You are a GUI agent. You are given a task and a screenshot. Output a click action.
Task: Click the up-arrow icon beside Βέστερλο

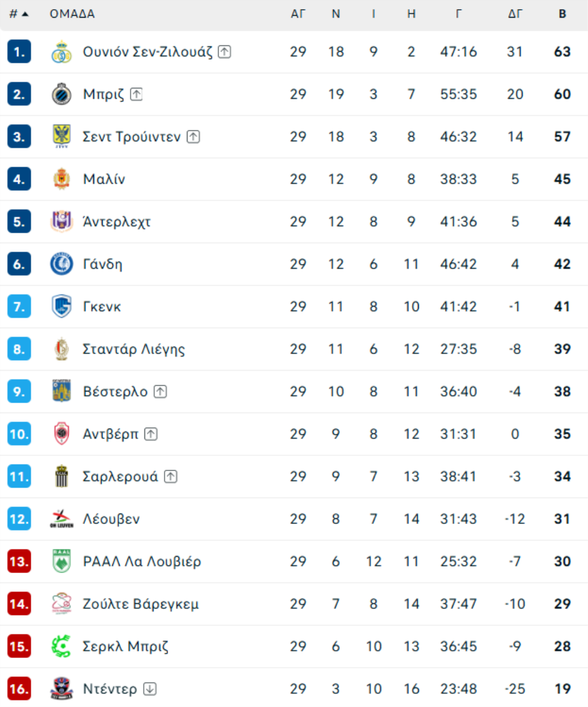point(160,391)
